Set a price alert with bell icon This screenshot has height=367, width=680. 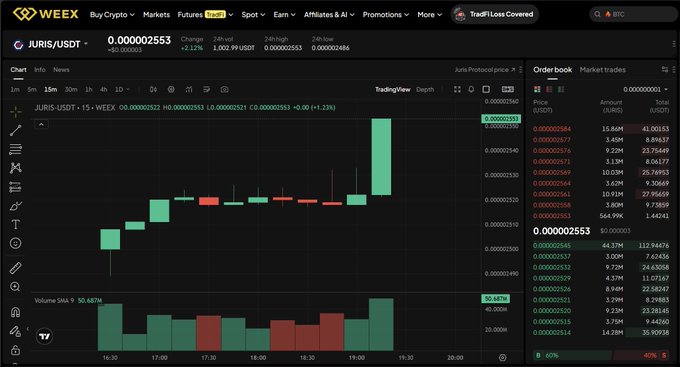point(471,89)
